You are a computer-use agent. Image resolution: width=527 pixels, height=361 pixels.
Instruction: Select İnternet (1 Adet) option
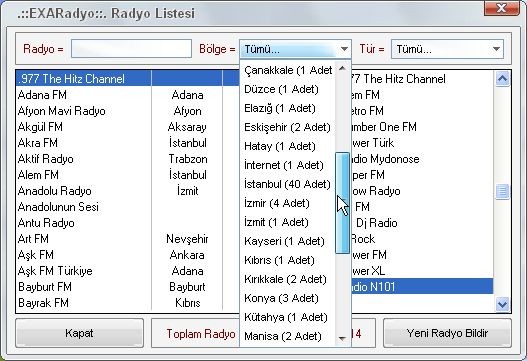coord(288,165)
